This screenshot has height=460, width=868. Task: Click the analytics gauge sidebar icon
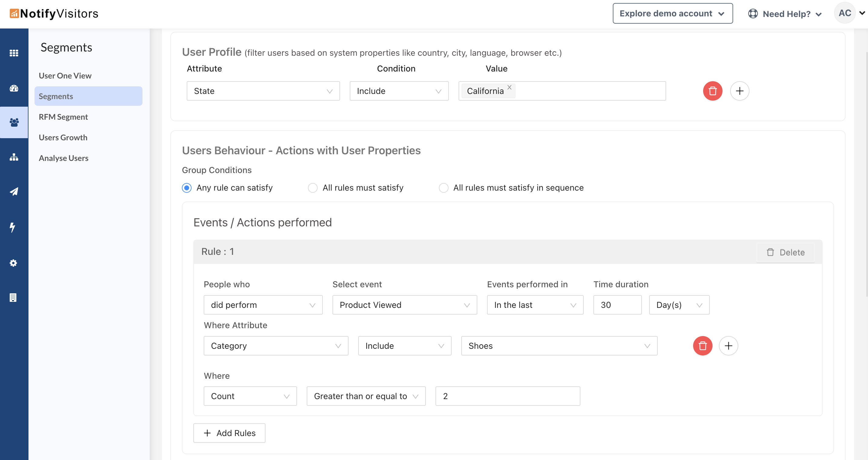[14, 88]
